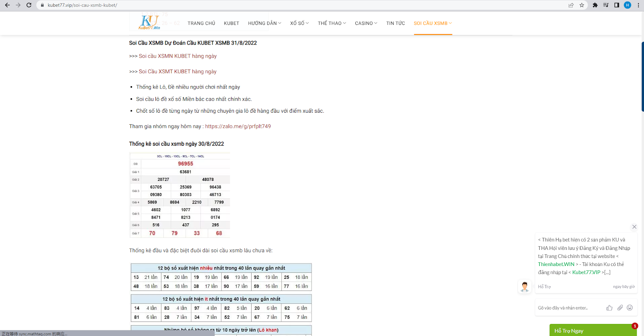Click the Giải 6 number 437
Image resolution: width=644 pixels, height=336 pixels.
pyautogui.click(x=186, y=225)
